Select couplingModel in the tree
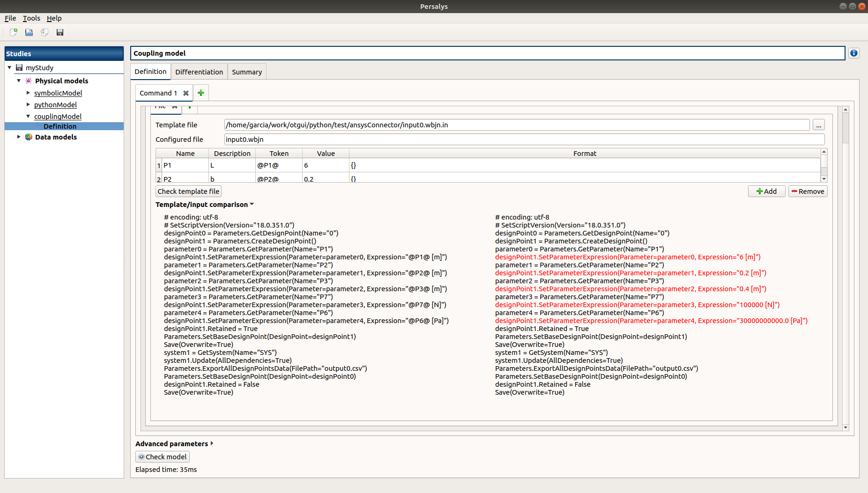 [58, 117]
